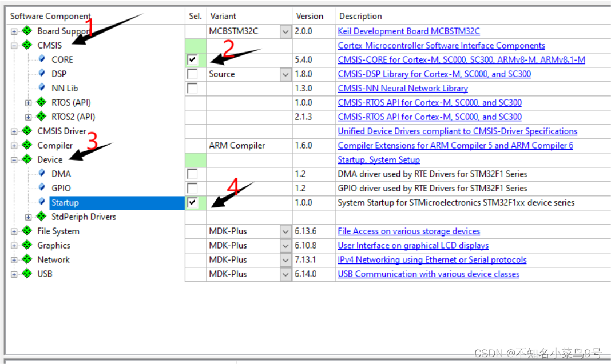Expand the Board Support tree node

click(14, 31)
